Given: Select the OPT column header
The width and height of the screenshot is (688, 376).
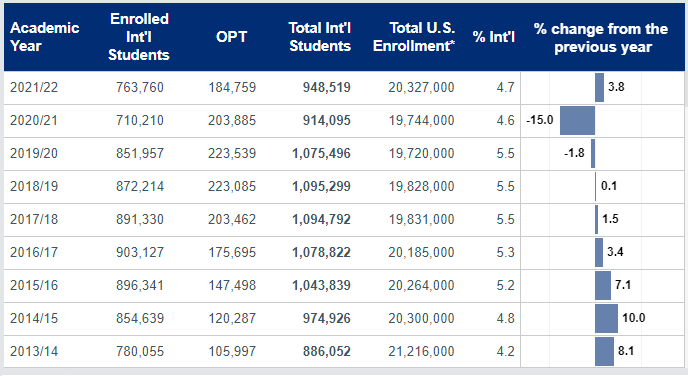Looking at the screenshot, I should pyautogui.click(x=231, y=37).
